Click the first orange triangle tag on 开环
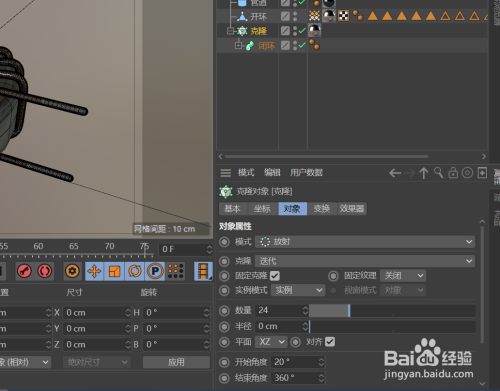 [372, 16]
